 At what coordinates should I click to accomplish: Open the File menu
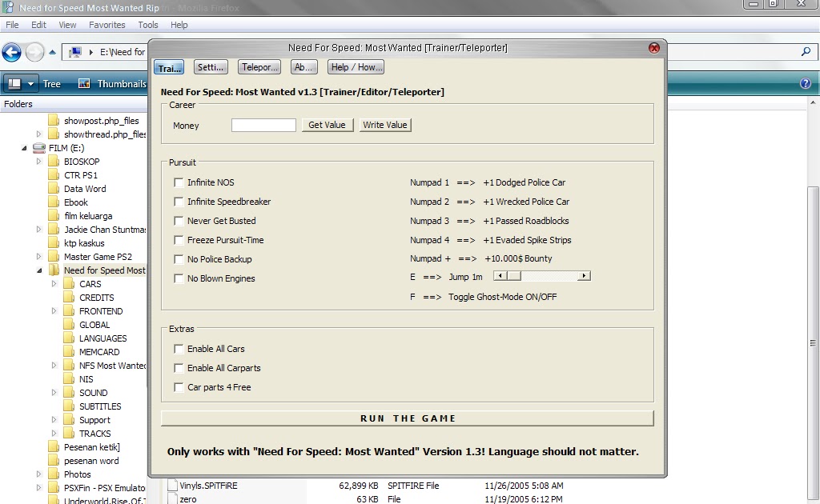[x=12, y=25]
